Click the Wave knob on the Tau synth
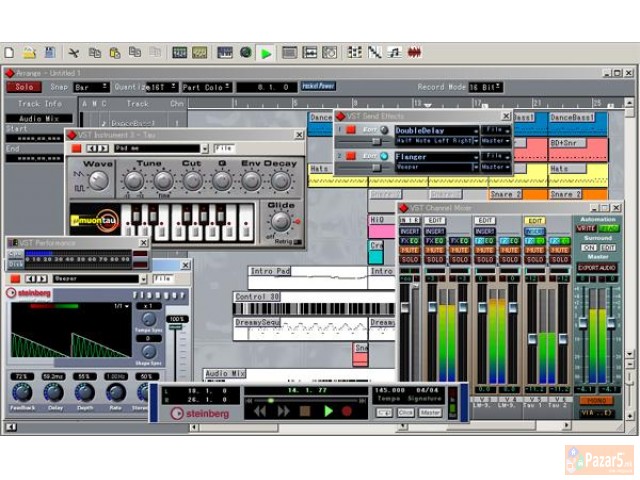The height and width of the screenshot is (480, 640). (x=98, y=181)
